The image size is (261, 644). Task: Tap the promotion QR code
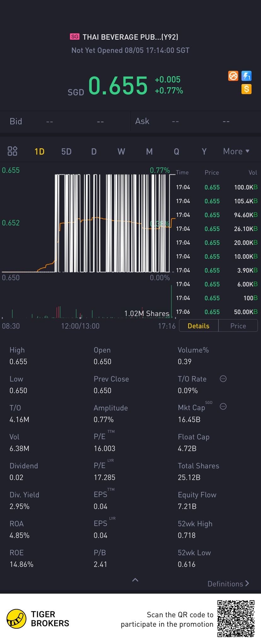tap(236, 619)
